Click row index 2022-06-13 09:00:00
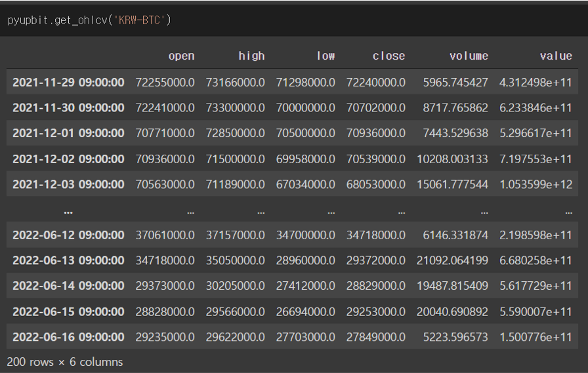This screenshot has width=588, height=373. point(68,261)
